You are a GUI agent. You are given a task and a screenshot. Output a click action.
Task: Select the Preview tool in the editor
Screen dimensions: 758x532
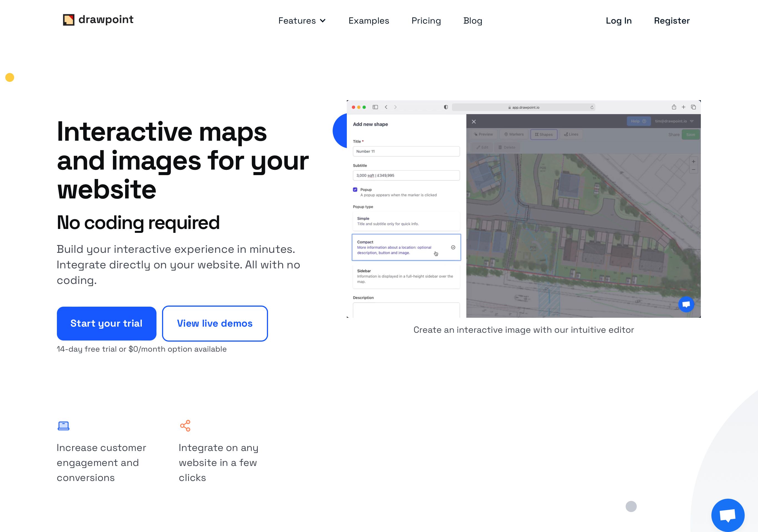(x=483, y=134)
